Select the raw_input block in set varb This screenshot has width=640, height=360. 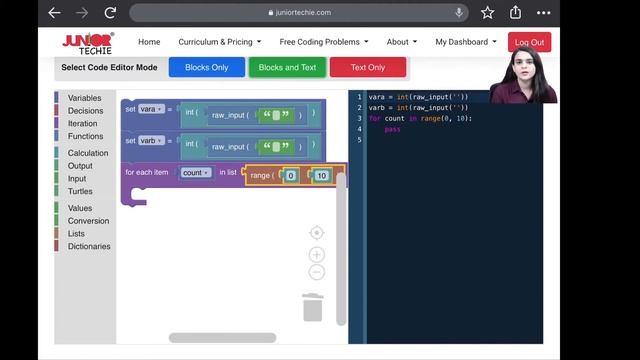(230, 147)
